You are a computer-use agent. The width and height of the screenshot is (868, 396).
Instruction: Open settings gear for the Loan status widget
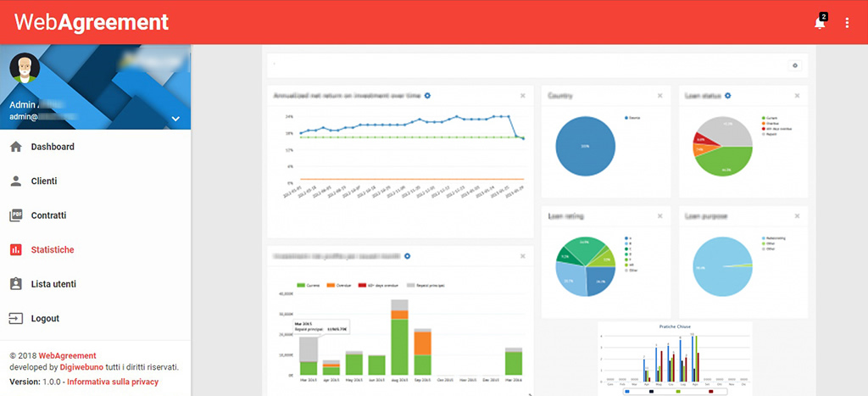pyautogui.click(x=728, y=96)
